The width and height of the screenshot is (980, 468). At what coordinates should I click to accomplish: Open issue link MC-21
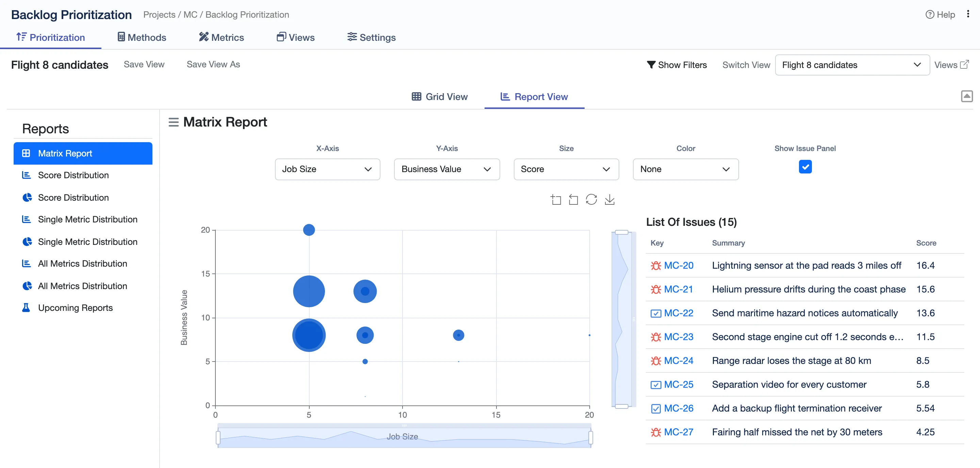(x=678, y=289)
